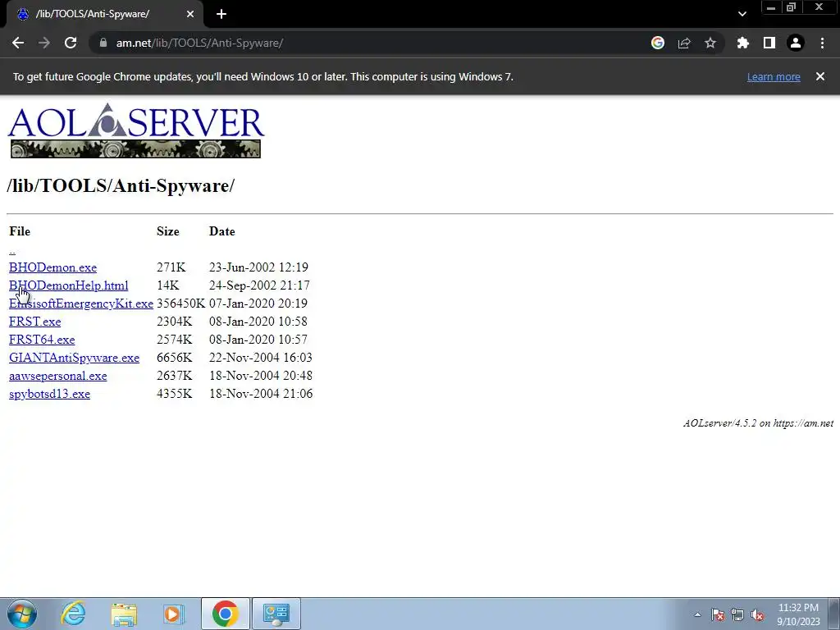Download EmsisoftEmergencyKit.exe
Screen dimensions: 840x630
[x=81, y=304]
